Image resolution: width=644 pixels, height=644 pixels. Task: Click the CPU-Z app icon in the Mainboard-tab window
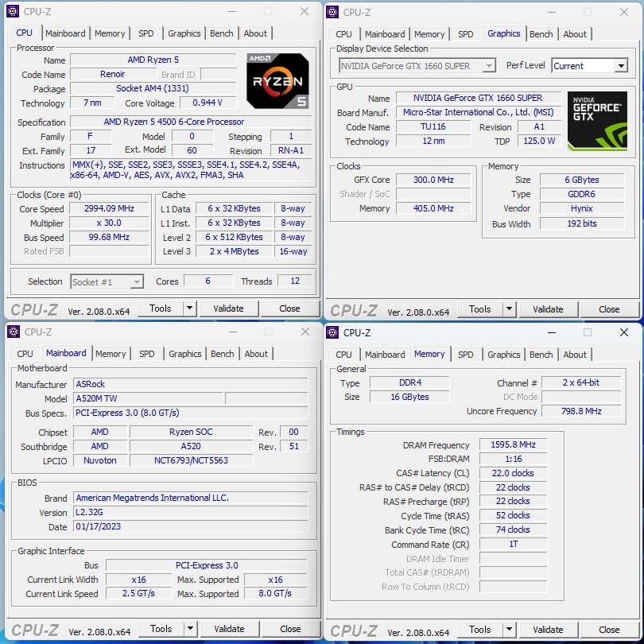[14, 332]
